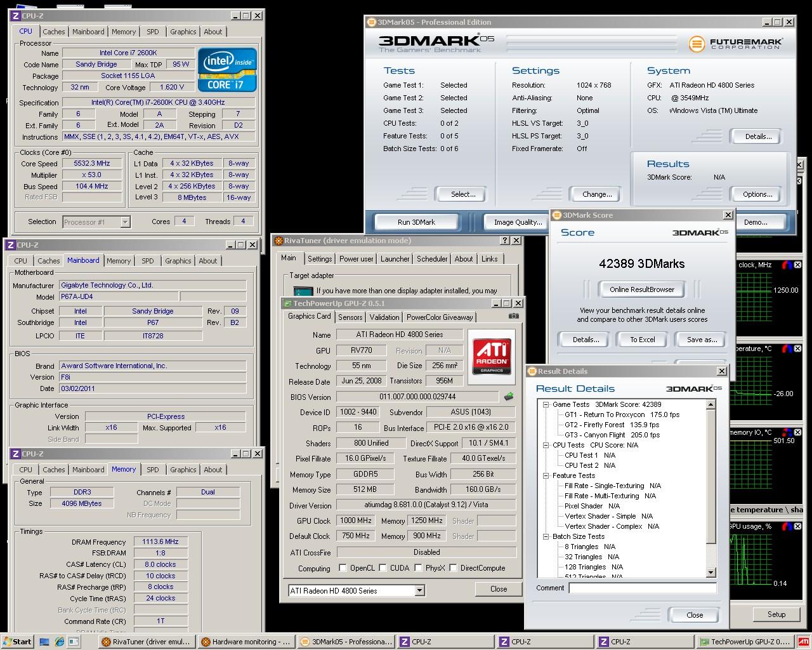Click Setup button in hardware monitoring
This screenshot has height=650, width=812.
point(776,614)
